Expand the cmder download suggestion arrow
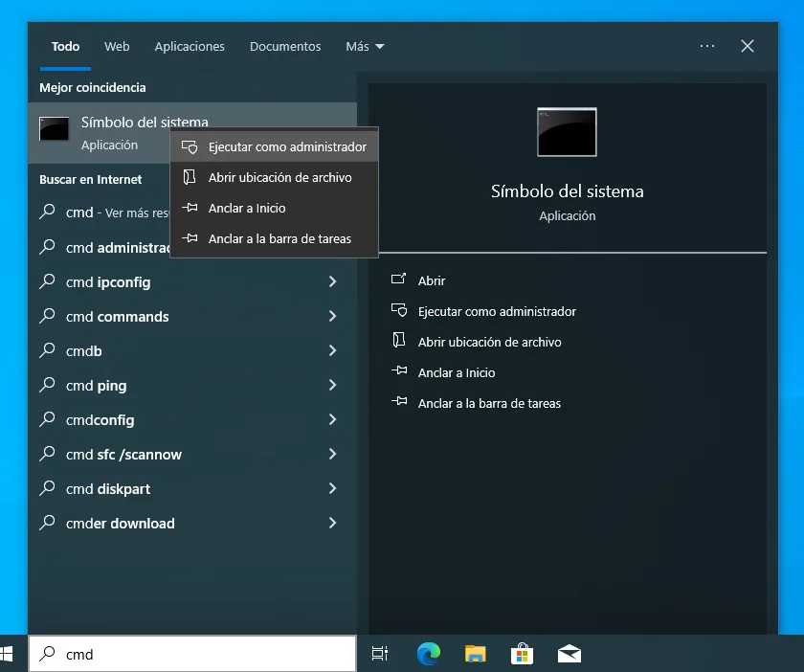804x672 pixels. click(332, 523)
